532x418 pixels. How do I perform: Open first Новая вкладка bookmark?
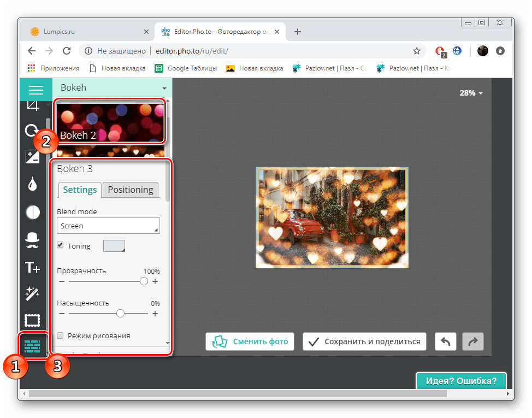[x=118, y=68]
